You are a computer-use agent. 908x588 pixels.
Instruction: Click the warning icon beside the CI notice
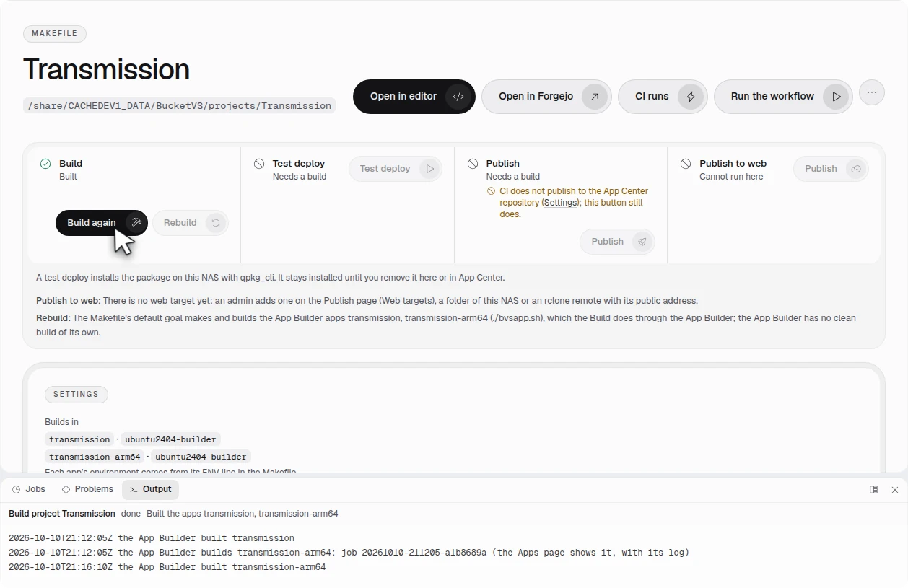(x=492, y=192)
